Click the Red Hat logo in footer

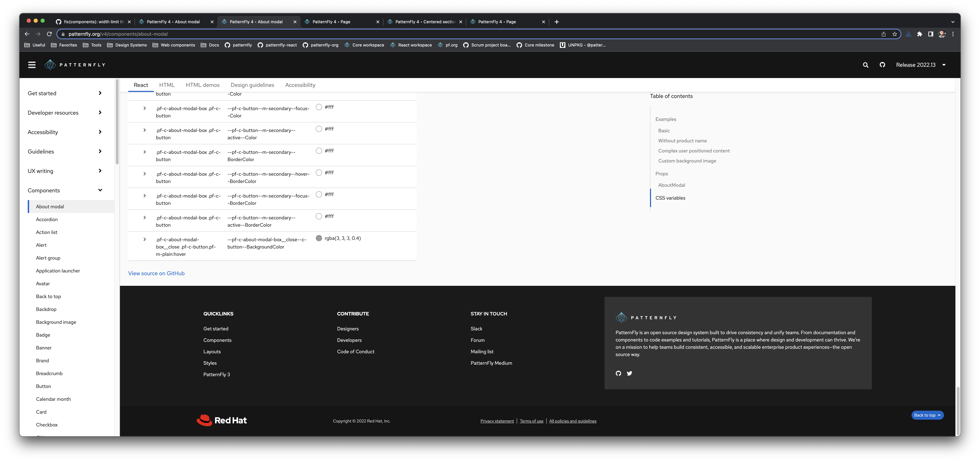222,420
